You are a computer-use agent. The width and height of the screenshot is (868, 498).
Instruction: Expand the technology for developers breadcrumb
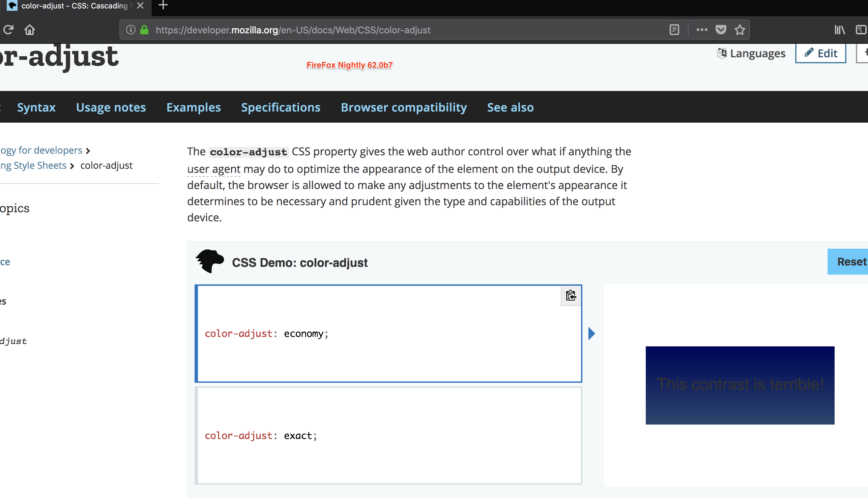click(x=41, y=150)
